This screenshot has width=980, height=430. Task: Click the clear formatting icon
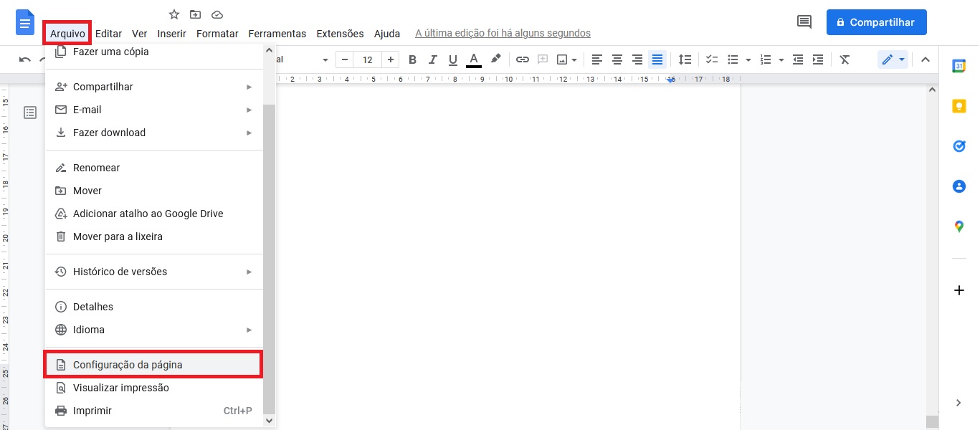point(845,59)
